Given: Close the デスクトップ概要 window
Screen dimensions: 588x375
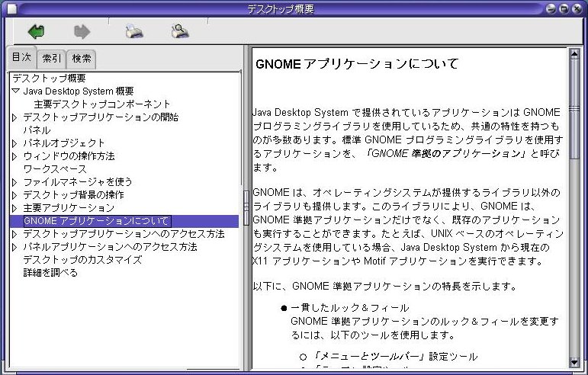Looking at the screenshot, I should 577,8.
